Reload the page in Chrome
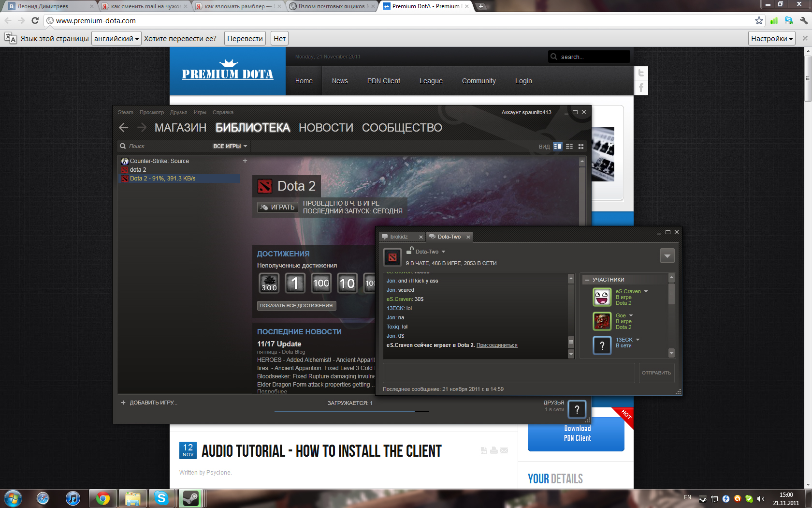 click(x=35, y=20)
